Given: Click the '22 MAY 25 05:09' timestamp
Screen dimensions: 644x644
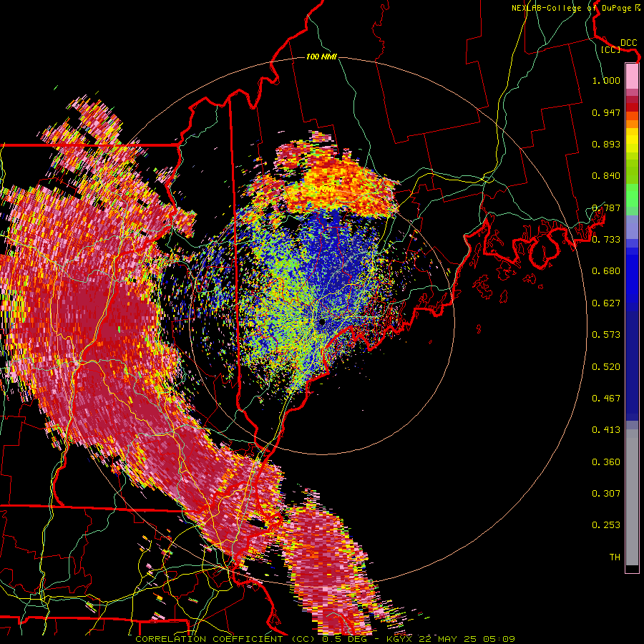Looking at the screenshot, I should (x=467, y=639).
